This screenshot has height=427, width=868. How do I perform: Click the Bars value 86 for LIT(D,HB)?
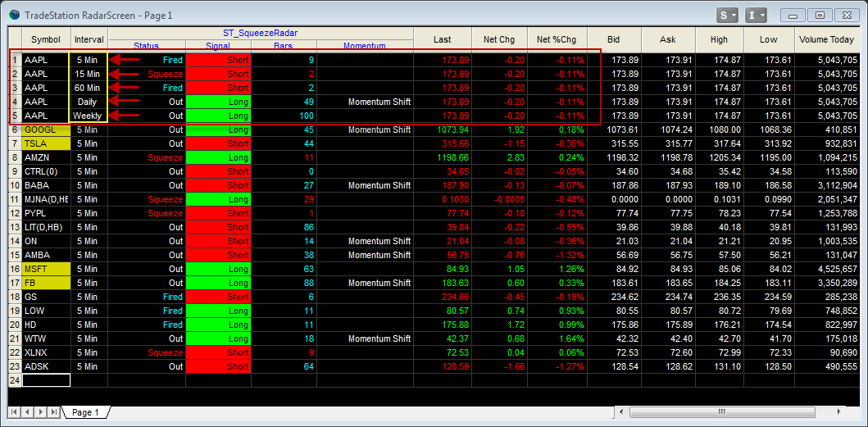[284, 227]
